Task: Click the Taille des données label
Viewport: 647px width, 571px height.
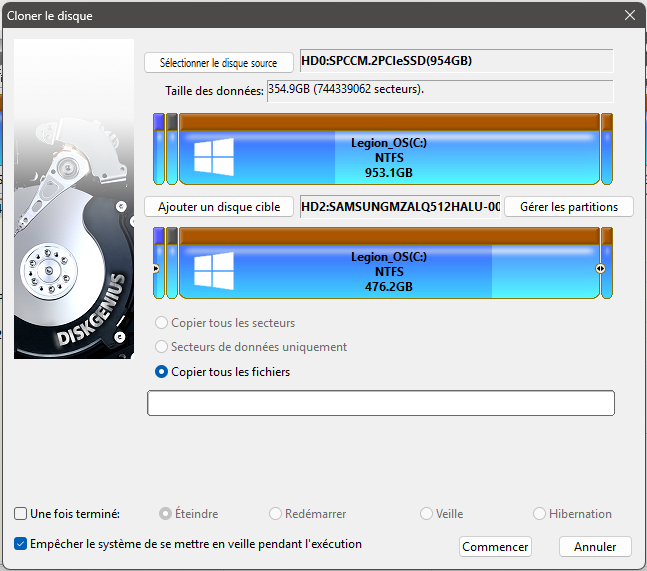Action: pos(214,91)
